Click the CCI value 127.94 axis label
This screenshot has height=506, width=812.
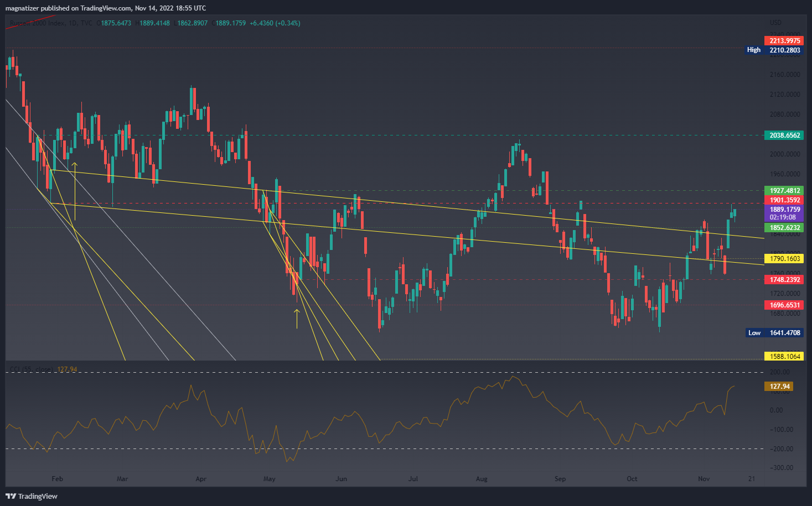pyautogui.click(x=779, y=387)
